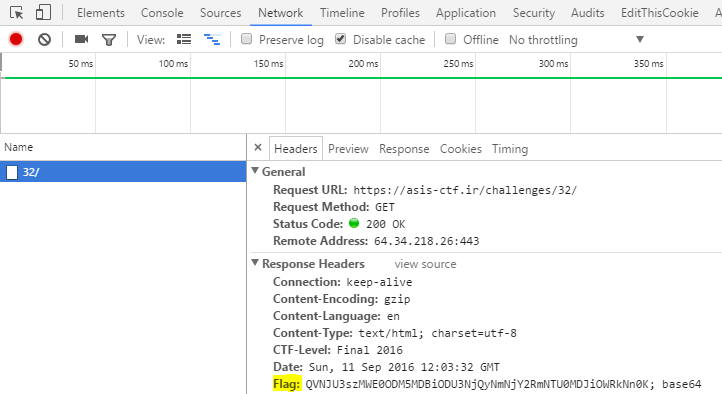Click the view source link
The width and height of the screenshot is (722, 394).
point(425,264)
